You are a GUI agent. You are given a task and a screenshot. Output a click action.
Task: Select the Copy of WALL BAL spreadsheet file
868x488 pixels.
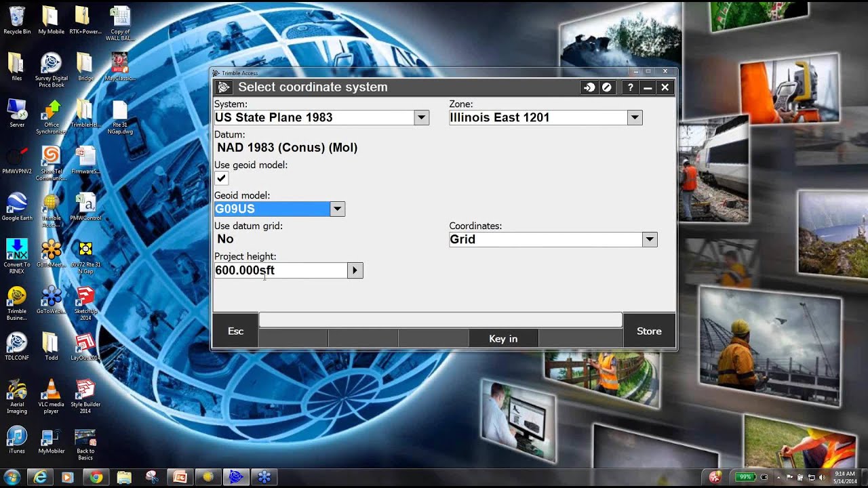(x=120, y=24)
